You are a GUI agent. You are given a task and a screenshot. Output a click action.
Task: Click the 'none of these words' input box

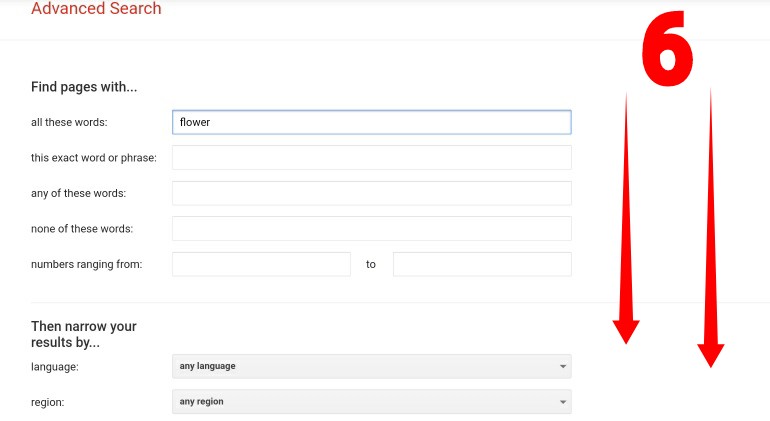click(372, 228)
